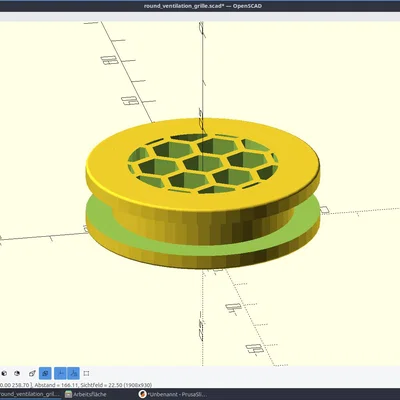400x400 pixels.
Task: Toggle Show Axes button
Action: click(60, 373)
